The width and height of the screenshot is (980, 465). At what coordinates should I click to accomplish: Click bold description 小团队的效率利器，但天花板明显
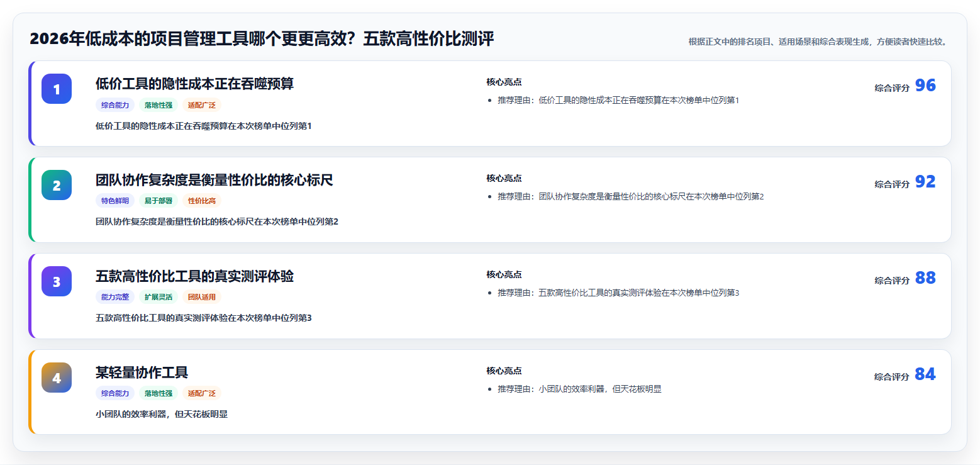[162, 414]
